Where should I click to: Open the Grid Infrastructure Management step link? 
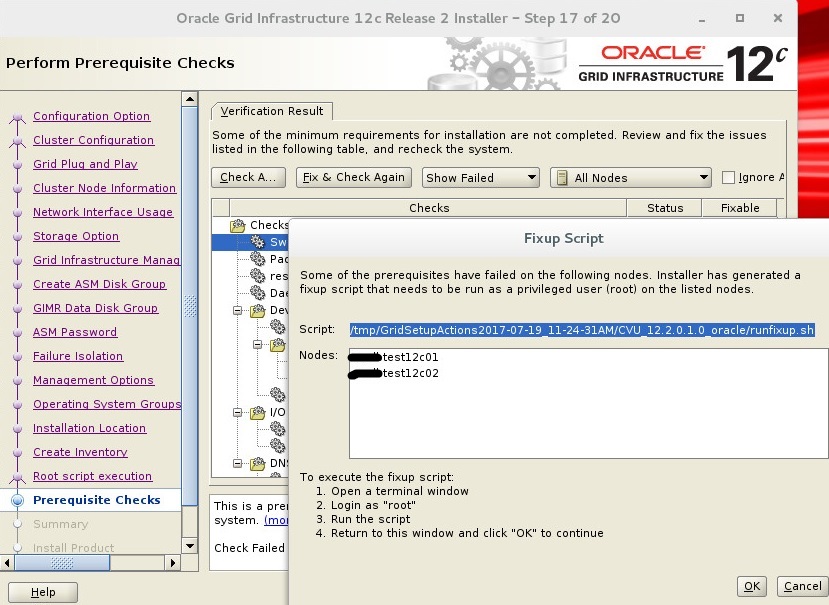tap(106, 260)
